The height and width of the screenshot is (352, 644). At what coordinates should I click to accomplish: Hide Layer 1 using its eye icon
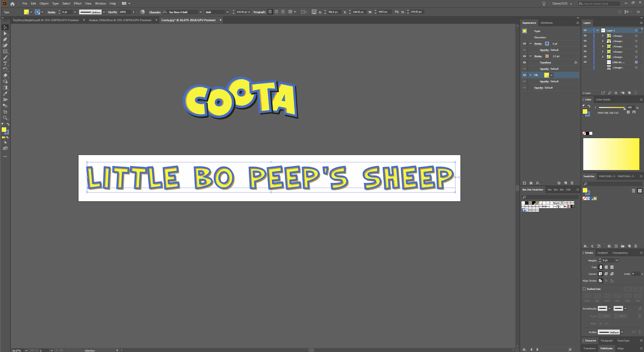coord(585,31)
